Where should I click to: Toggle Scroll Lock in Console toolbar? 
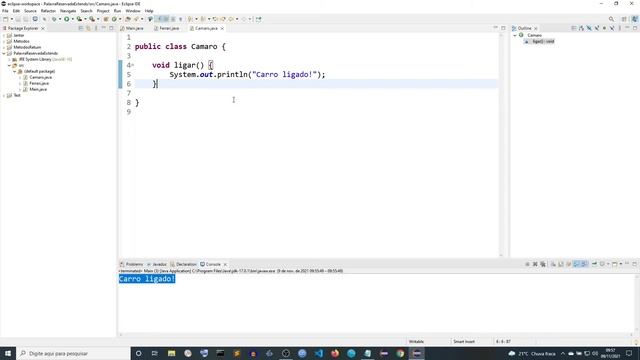coord(561,264)
